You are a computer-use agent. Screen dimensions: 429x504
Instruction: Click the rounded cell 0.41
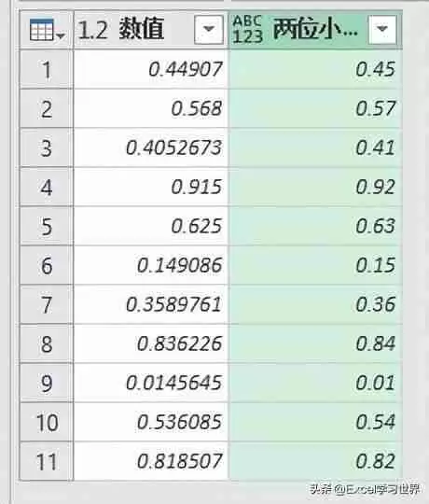315,147
